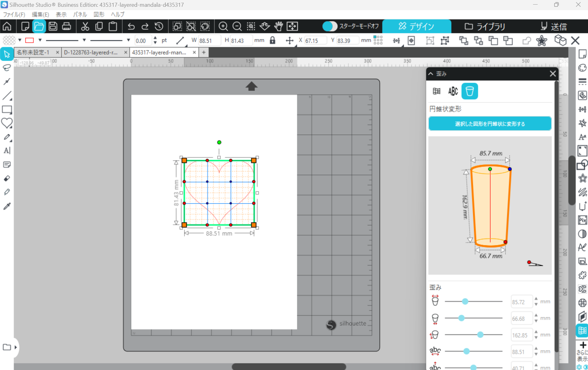Cut the selected shape

tap(85, 26)
